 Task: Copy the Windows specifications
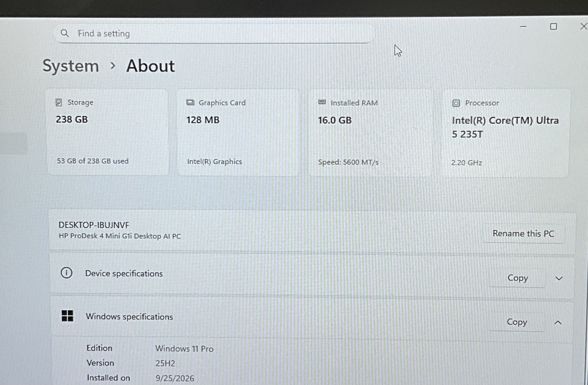point(517,322)
